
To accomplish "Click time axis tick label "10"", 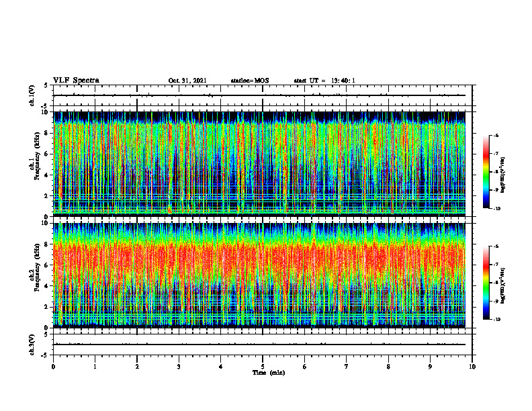I will click(x=472, y=367).
